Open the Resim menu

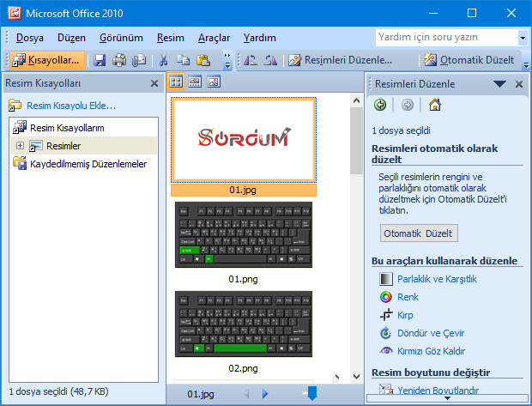(170, 38)
